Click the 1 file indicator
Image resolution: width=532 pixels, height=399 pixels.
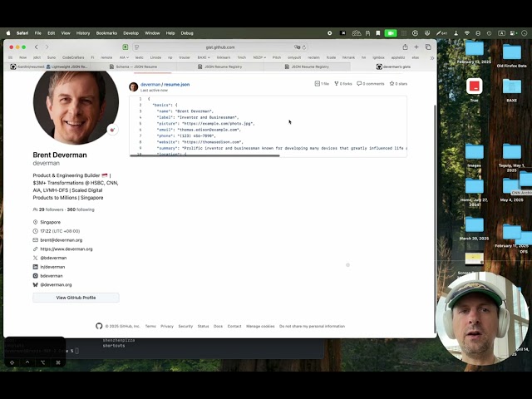[322, 83]
